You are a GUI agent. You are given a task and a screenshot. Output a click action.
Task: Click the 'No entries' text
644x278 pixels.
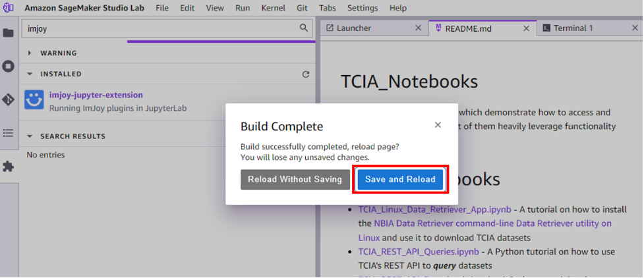point(45,155)
